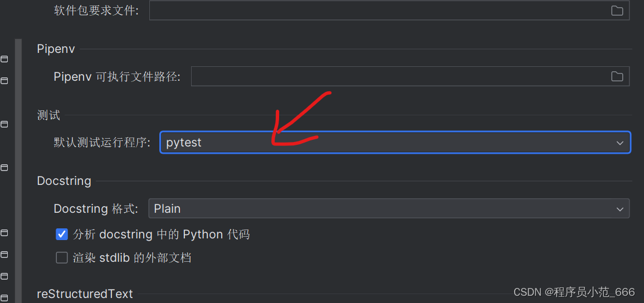Click the vertical scrollbar of left settings tree

(x=18, y=171)
